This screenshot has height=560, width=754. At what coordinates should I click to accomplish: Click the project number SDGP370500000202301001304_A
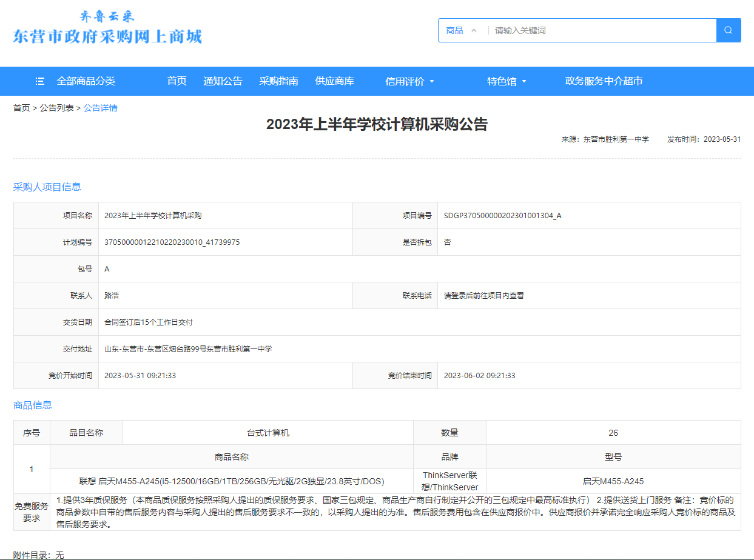tap(502, 215)
